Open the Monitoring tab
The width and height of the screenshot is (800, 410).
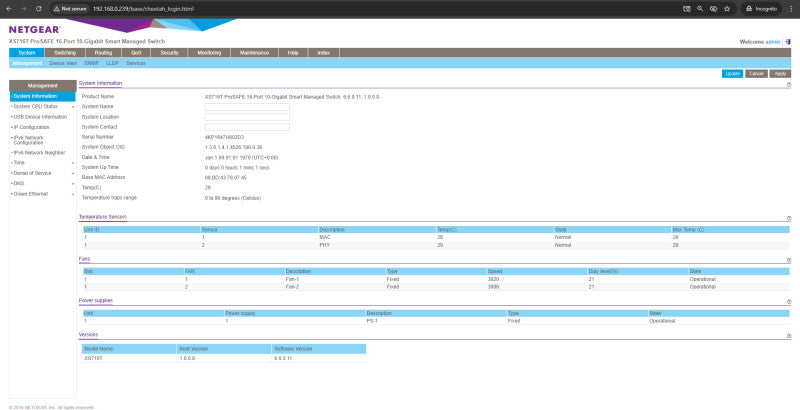209,53
